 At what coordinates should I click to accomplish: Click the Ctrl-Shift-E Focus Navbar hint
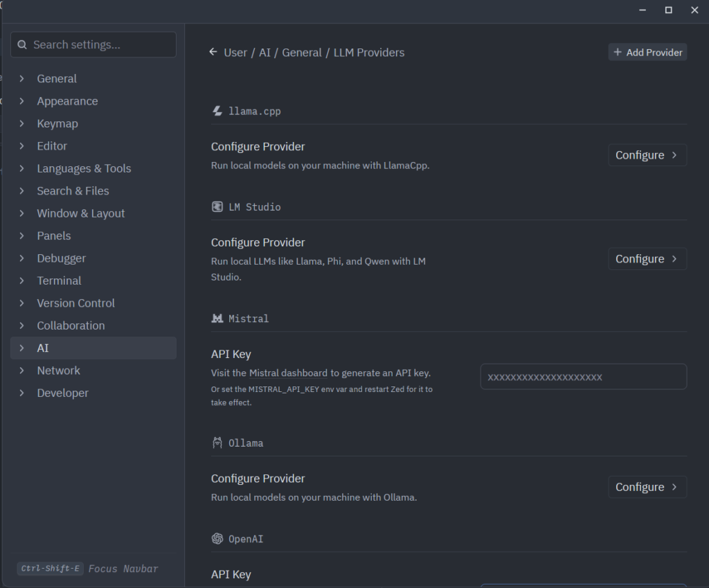[89, 569]
